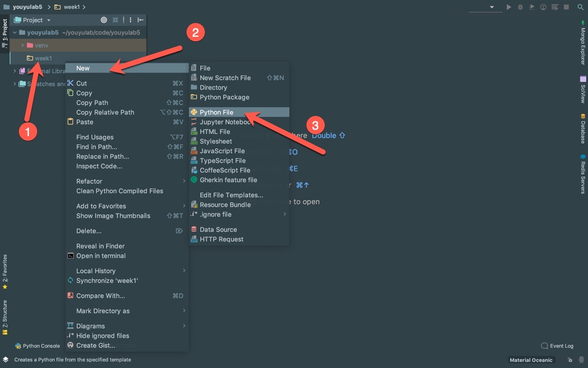588x368 pixels.
Task: Toggle the read-only lock icon in status bar
Action: pyautogui.click(x=570, y=360)
